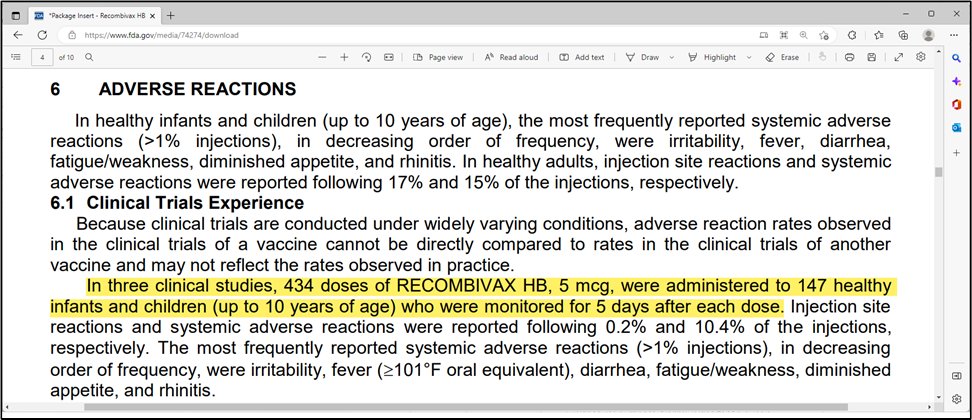
Task: Toggle Read aloud for the PDF
Action: coord(511,58)
